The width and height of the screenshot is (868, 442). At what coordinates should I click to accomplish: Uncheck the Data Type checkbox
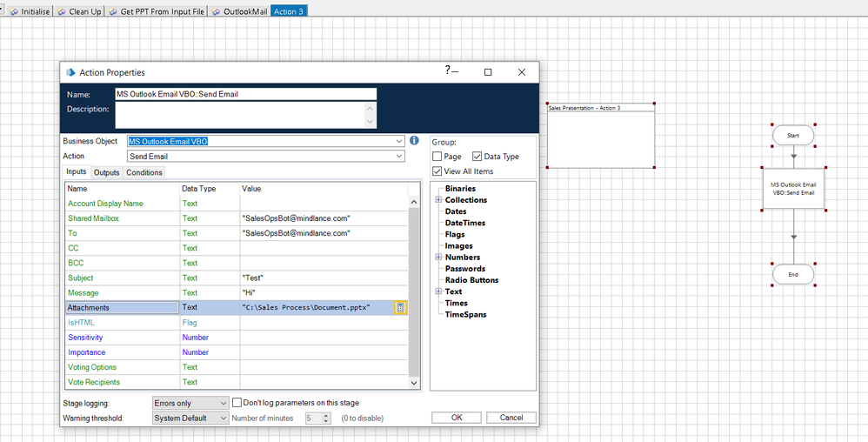click(x=477, y=157)
